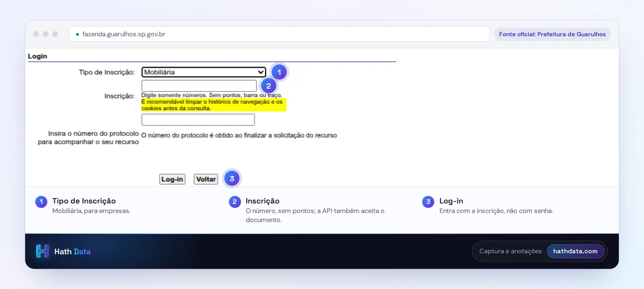Select the fazenda.guarulhos.sp.gov.br address bar
644x289 pixels.
[279, 34]
